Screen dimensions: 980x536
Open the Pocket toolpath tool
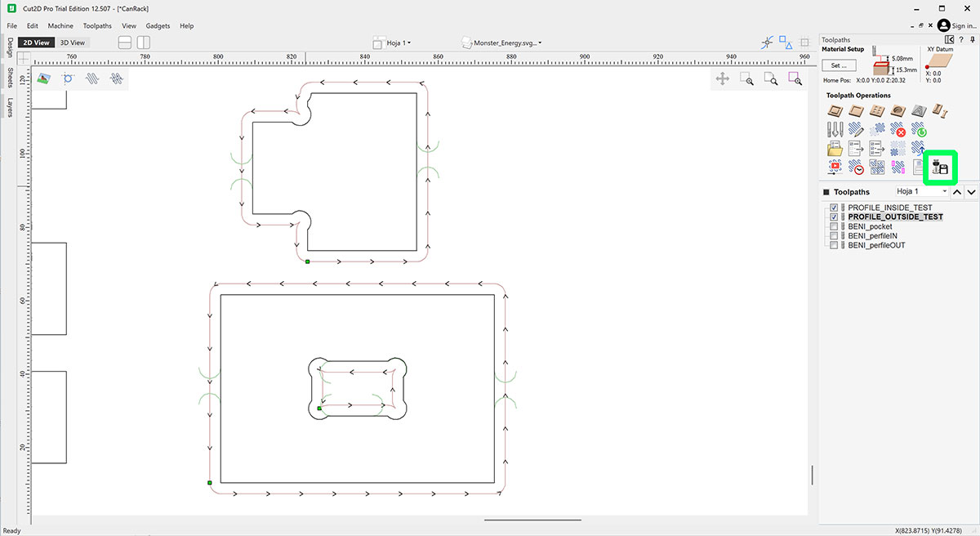coord(856,111)
